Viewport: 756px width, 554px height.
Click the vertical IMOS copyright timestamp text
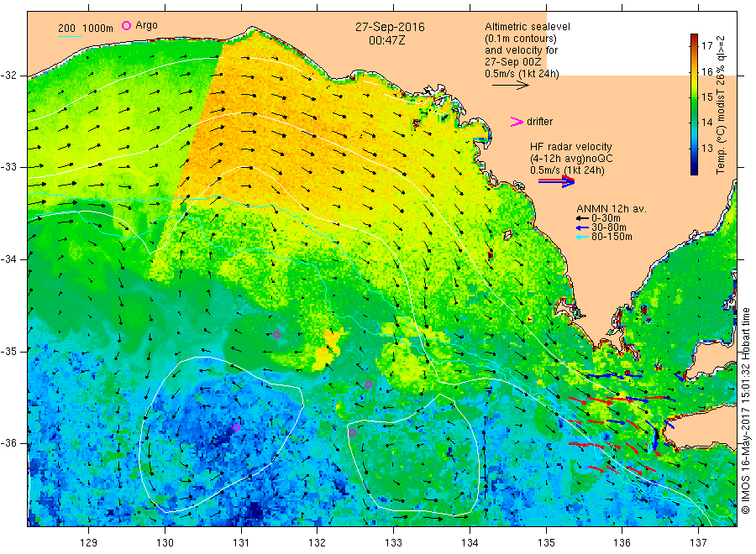coord(746,410)
